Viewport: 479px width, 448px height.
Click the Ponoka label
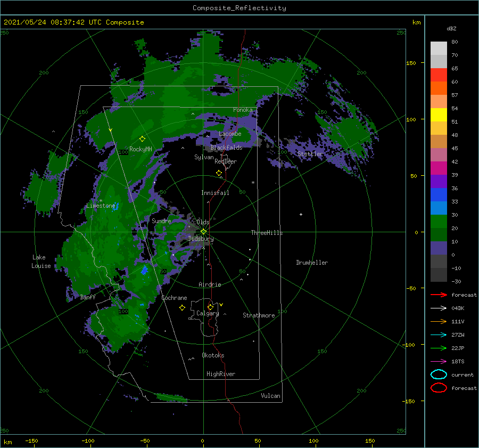[x=243, y=110]
